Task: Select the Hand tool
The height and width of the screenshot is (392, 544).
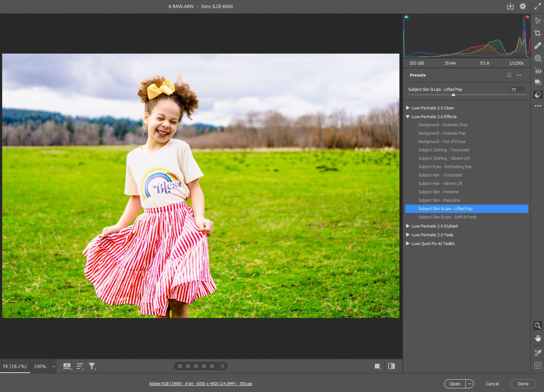Action: [x=537, y=338]
